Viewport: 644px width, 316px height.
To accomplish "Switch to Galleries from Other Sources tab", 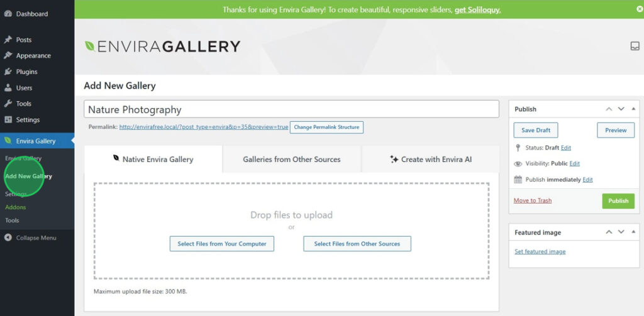I will pyautogui.click(x=291, y=160).
